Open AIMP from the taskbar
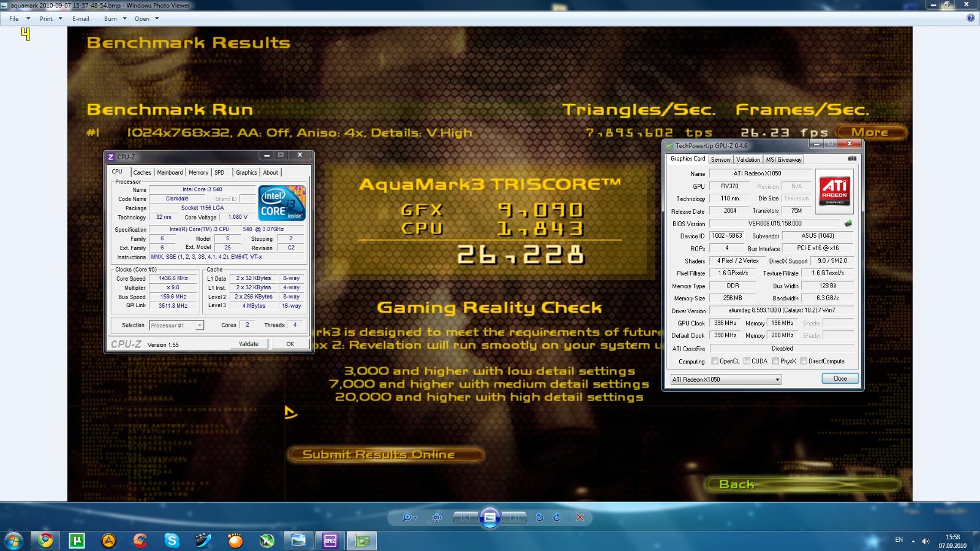Viewport: 980px width, 551px height. coord(108,541)
